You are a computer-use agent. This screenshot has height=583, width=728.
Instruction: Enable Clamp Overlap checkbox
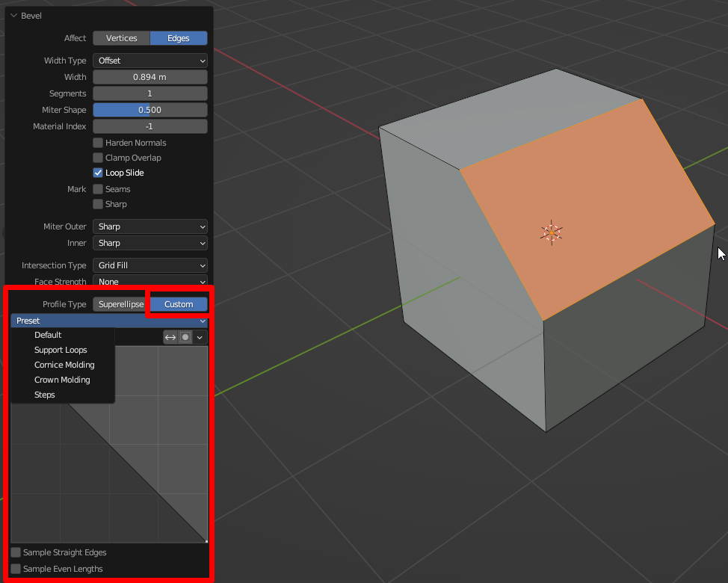pyautogui.click(x=98, y=158)
